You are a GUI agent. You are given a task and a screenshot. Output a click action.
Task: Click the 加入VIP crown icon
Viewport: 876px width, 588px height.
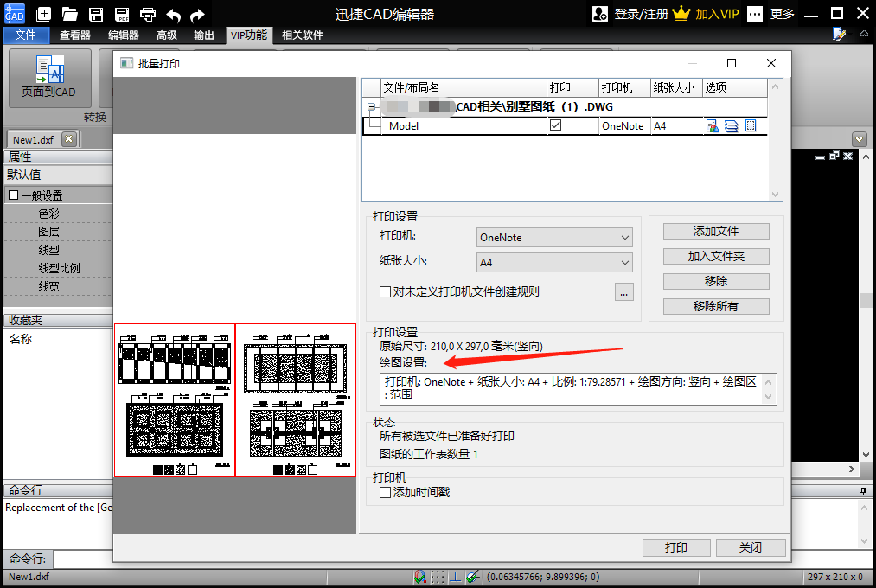[x=681, y=13]
